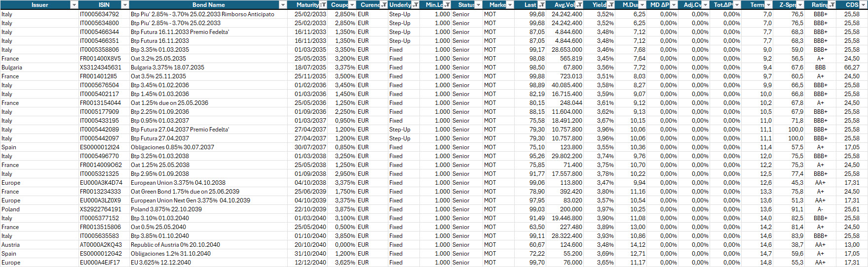Open the Z-Spread column dropdown
This screenshot has width=868, height=267.
(800, 5)
